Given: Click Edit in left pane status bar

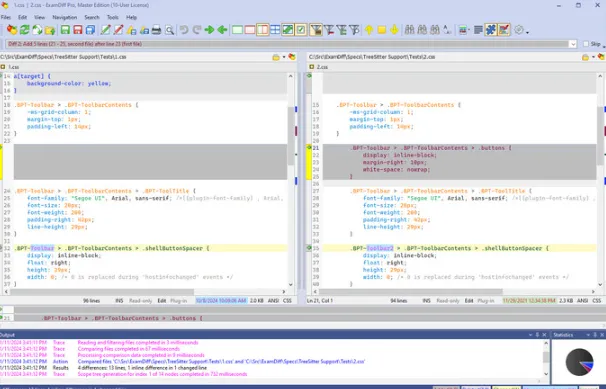Looking at the screenshot, I should click(x=162, y=301).
